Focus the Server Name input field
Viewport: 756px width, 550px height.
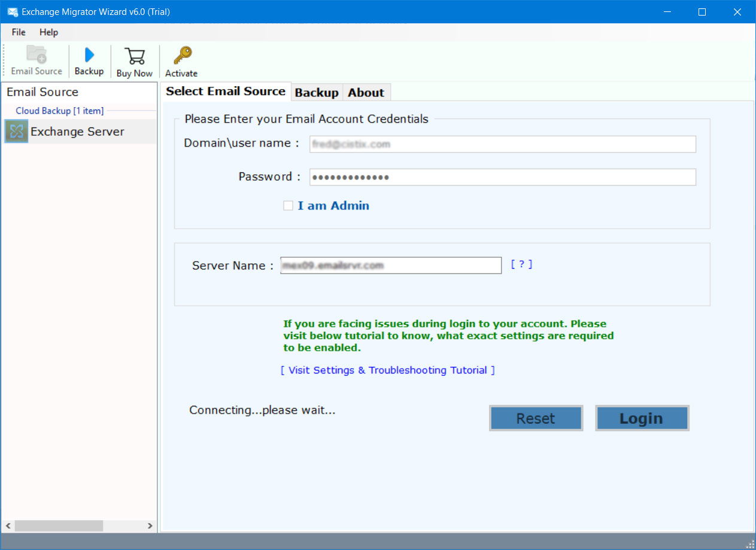pyautogui.click(x=391, y=265)
